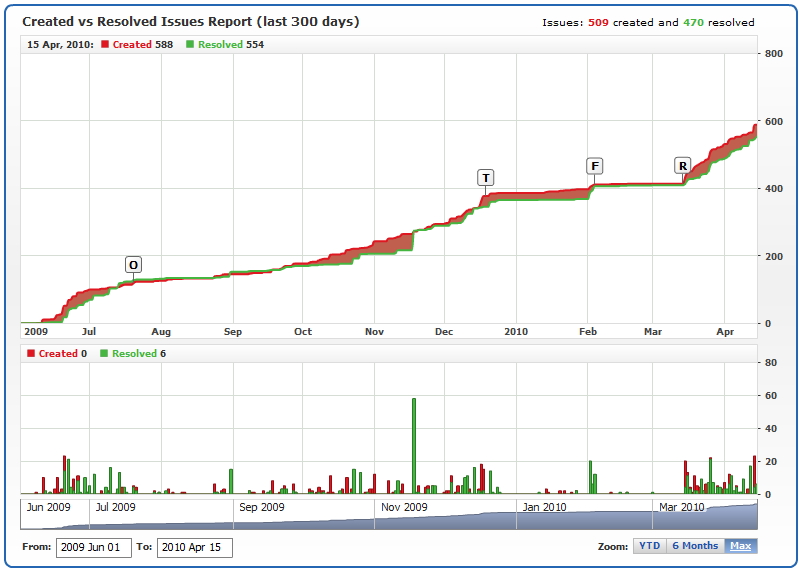Click the tallest green bar in the lower chart

pyautogui.click(x=414, y=445)
